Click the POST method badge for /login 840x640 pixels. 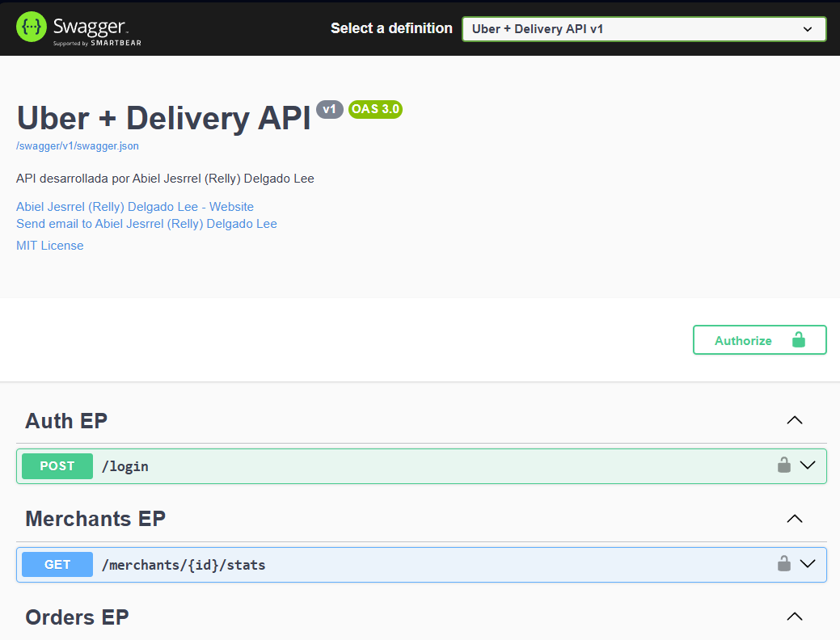click(57, 466)
